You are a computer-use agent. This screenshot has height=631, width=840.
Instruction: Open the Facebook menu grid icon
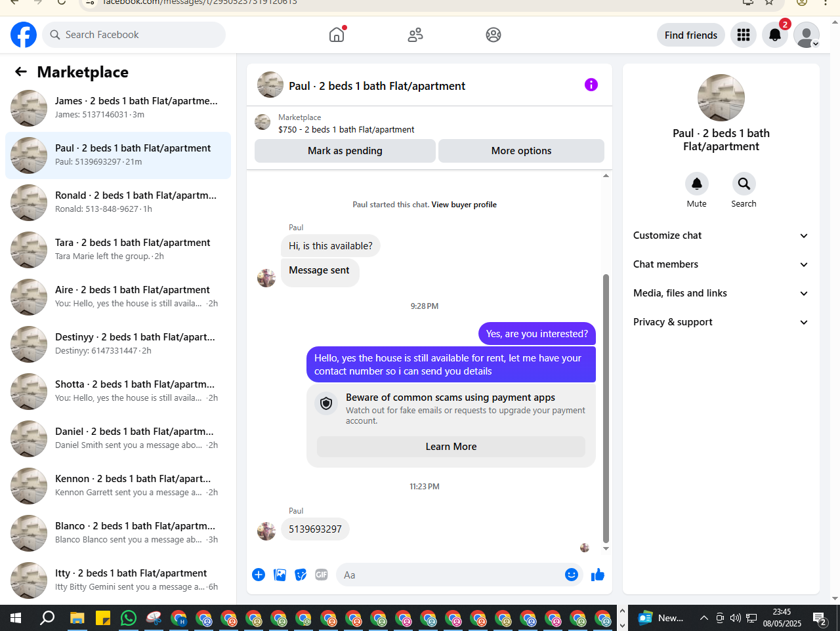[x=744, y=35]
